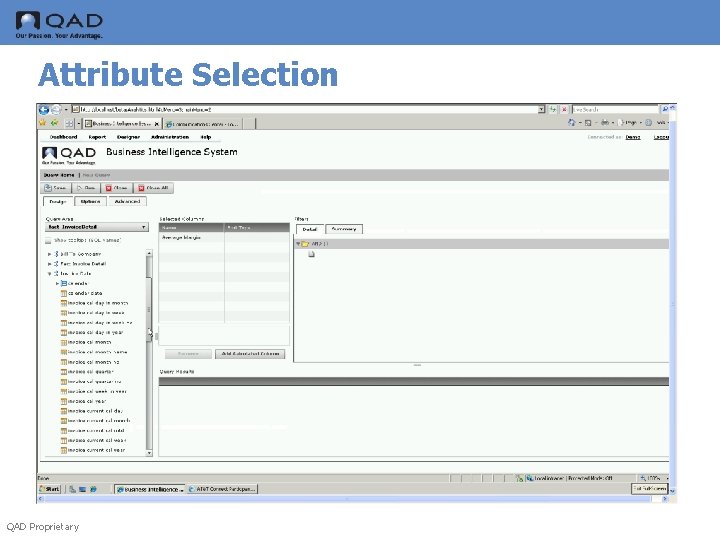Click the red Stop loading icon

click(x=564, y=109)
